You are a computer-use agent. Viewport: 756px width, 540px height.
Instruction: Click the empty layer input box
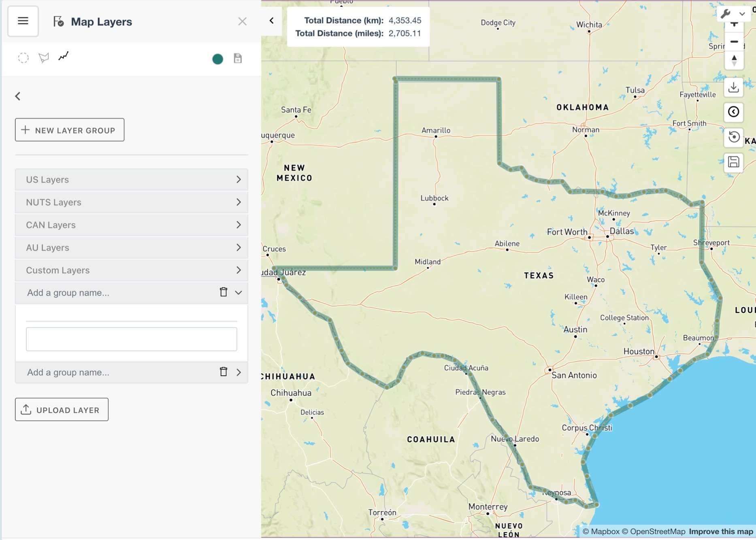pos(131,339)
